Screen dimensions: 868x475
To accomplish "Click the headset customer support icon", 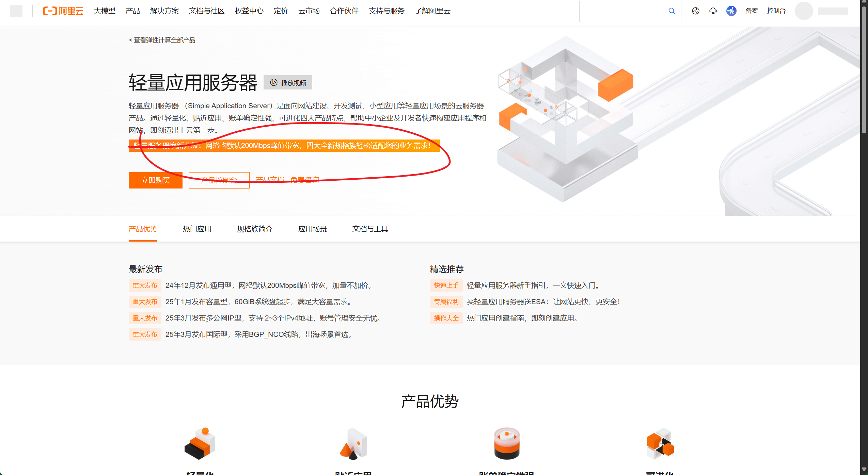I will click(x=713, y=11).
